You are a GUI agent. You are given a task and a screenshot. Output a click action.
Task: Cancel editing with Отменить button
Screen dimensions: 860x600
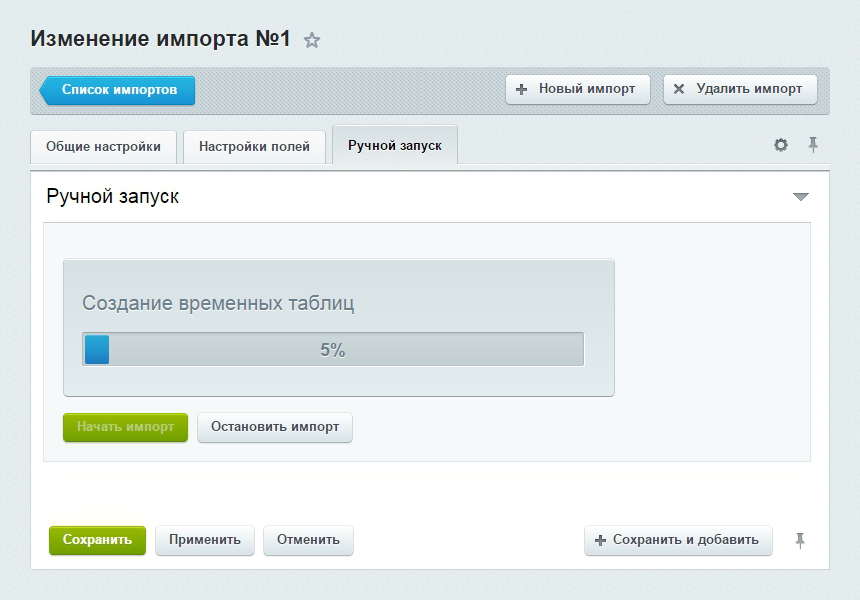[308, 540]
